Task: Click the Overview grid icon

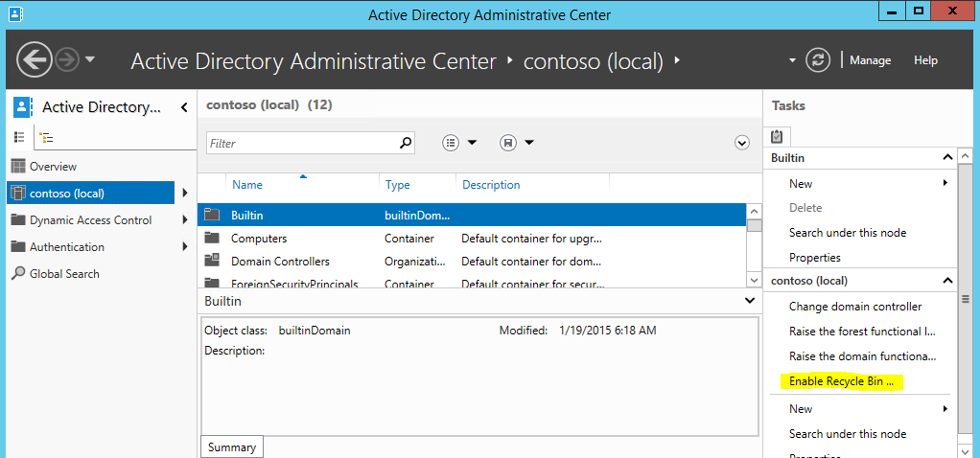Action: [x=19, y=167]
